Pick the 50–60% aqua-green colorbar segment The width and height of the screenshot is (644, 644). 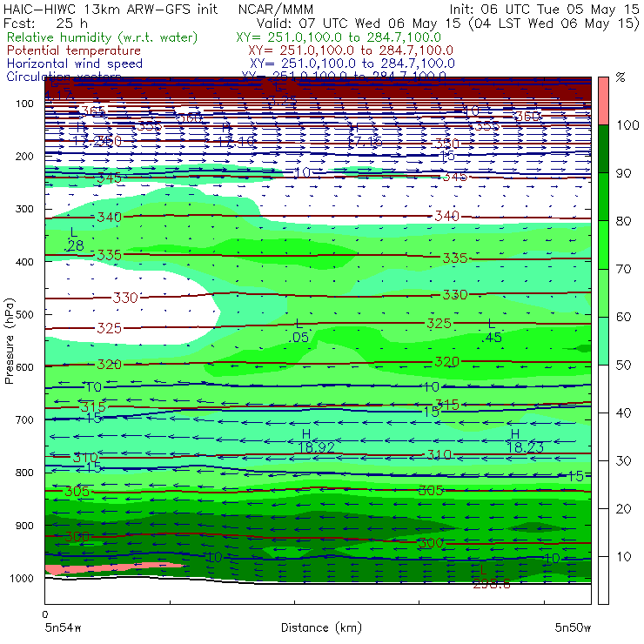pos(603,340)
